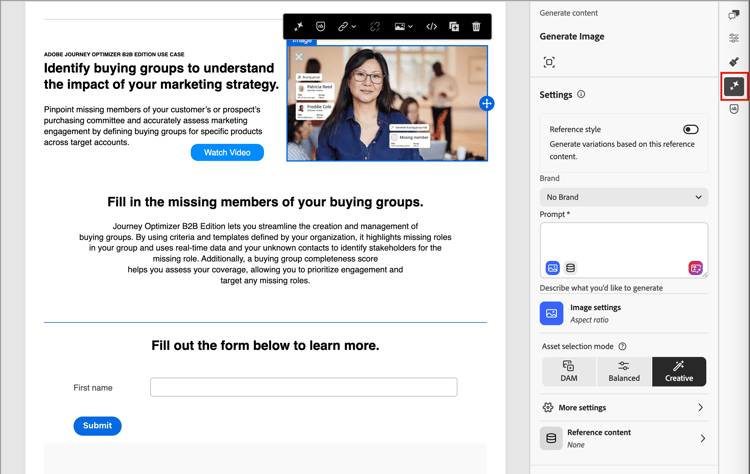Click the 'Journey Optimizer B2B Edition lets you' paragraph
750x474 pixels.
click(x=265, y=253)
